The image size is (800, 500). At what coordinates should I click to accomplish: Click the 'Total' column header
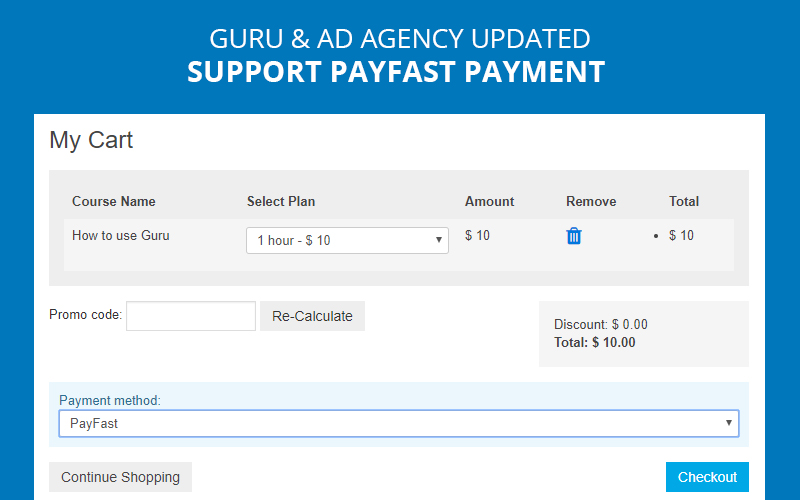pyautogui.click(x=684, y=201)
